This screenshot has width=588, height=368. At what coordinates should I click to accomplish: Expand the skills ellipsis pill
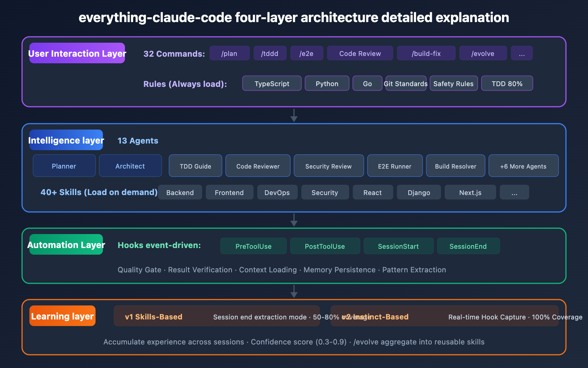tap(514, 192)
